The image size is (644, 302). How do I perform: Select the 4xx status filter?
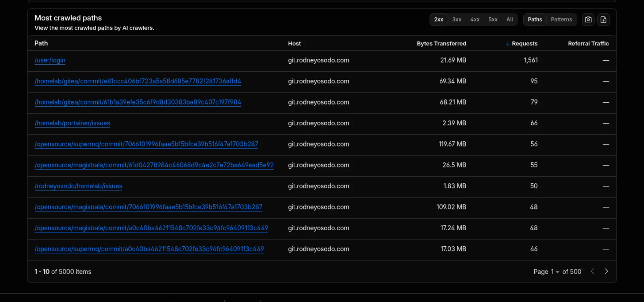[475, 19]
